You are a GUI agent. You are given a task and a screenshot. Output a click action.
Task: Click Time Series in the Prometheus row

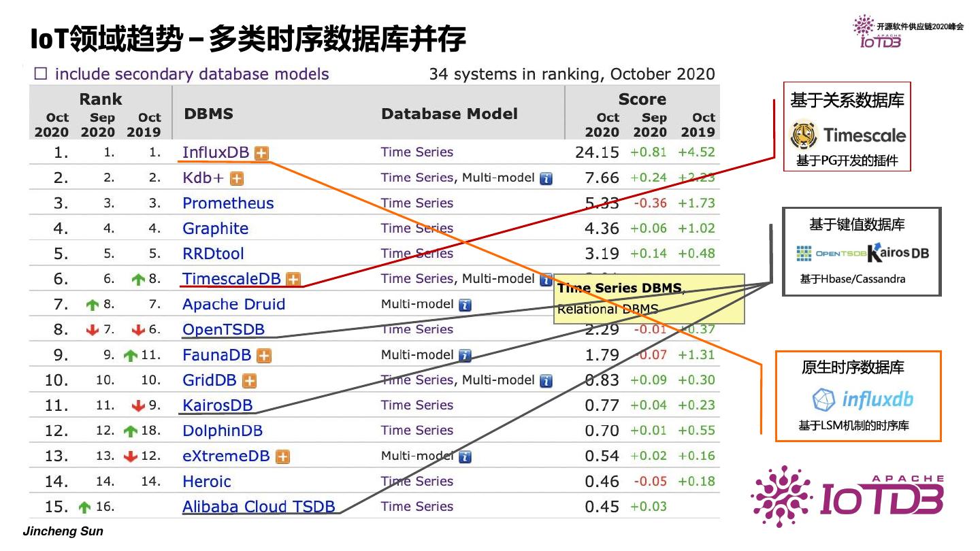(417, 203)
